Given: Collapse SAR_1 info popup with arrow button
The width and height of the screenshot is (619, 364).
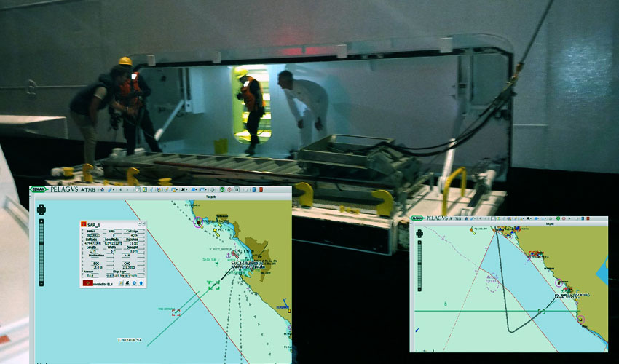Looking at the screenshot, I should click(x=139, y=223).
